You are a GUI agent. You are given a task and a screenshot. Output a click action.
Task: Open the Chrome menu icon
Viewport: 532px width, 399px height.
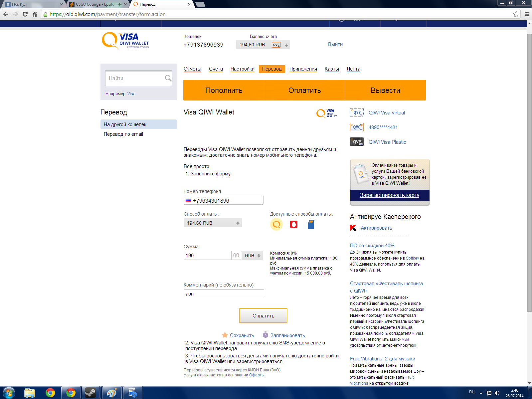(527, 14)
